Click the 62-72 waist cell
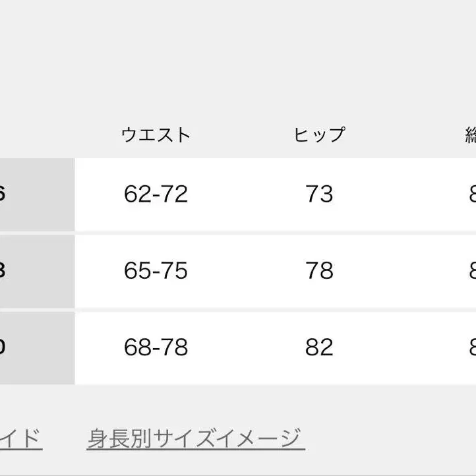The width and height of the screenshot is (476, 476). pos(156,194)
